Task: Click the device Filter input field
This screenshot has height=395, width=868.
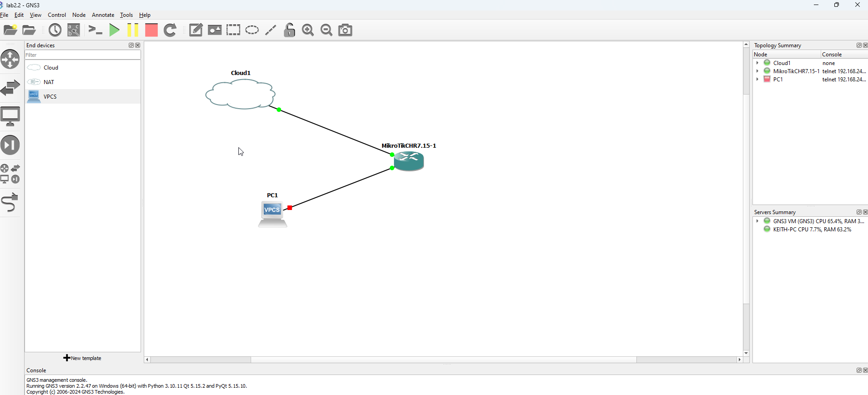Action: coord(83,55)
